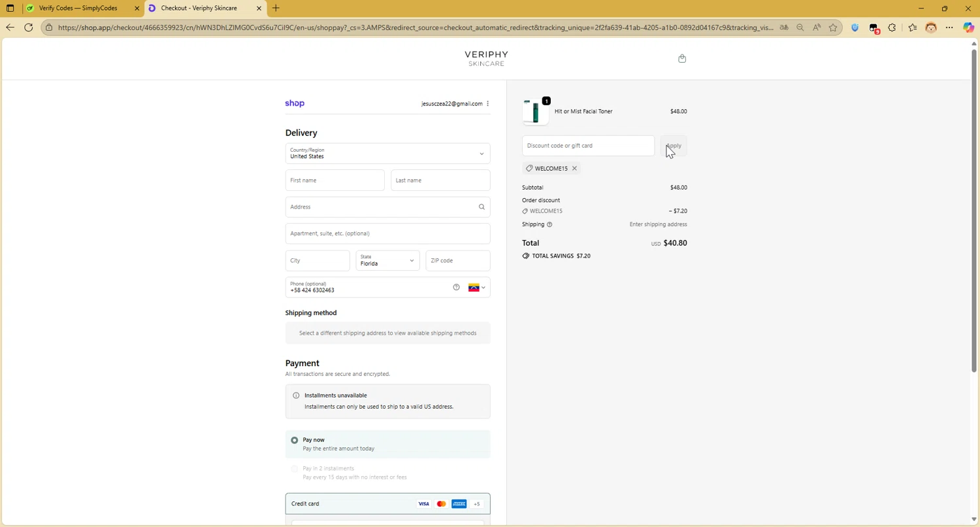This screenshot has height=527, width=980.
Task: Click the Installments unavailable notice
Action: pos(387,401)
